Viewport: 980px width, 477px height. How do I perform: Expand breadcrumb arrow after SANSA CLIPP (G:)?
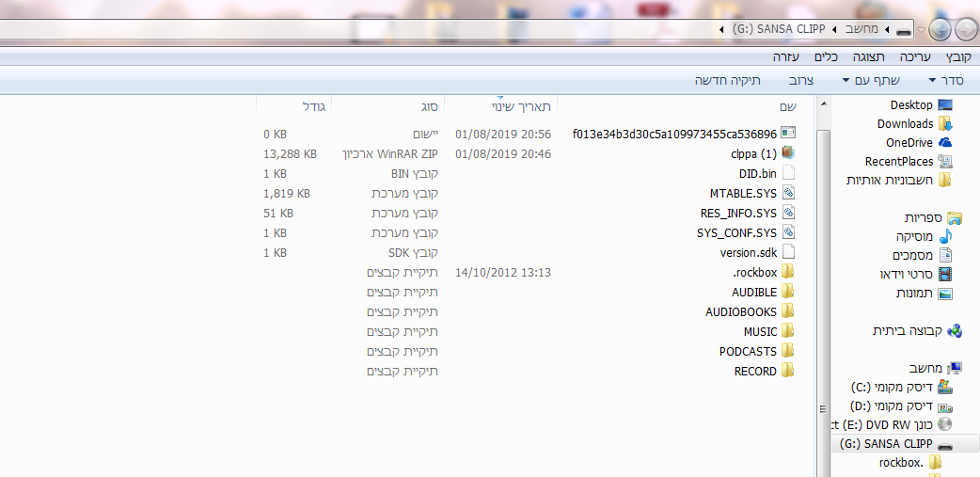[722, 29]
